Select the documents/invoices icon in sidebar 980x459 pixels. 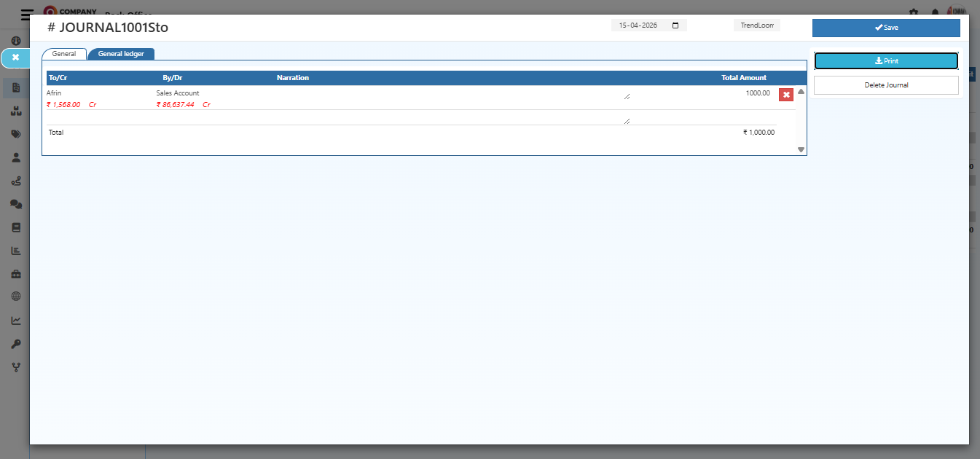(x=15, y=87)
